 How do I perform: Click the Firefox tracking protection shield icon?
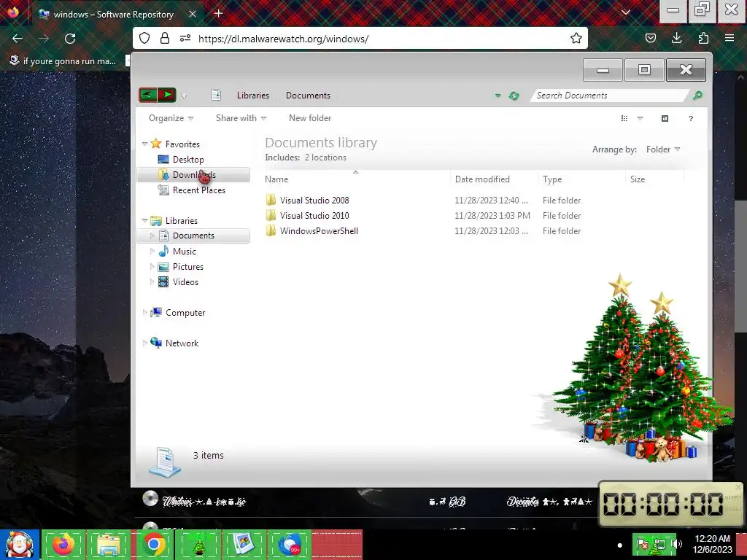point(144,38)
